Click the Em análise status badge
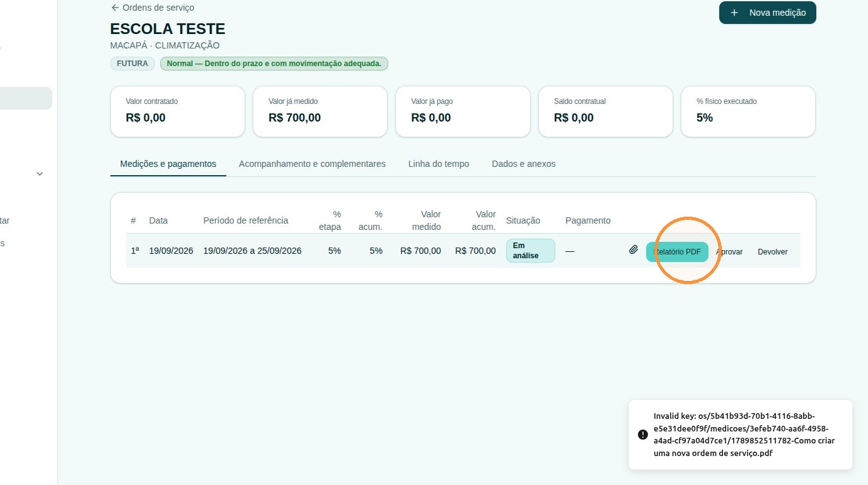The width and height of the screenshot is (868, 485). (x=530, y=251)
